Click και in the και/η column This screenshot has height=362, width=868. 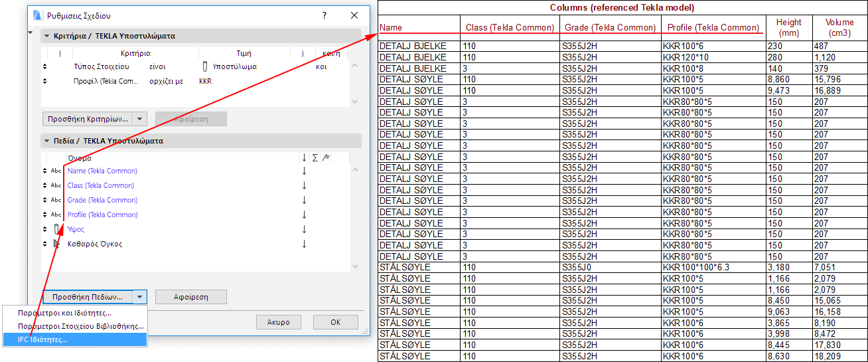click(x=321, y=66)
